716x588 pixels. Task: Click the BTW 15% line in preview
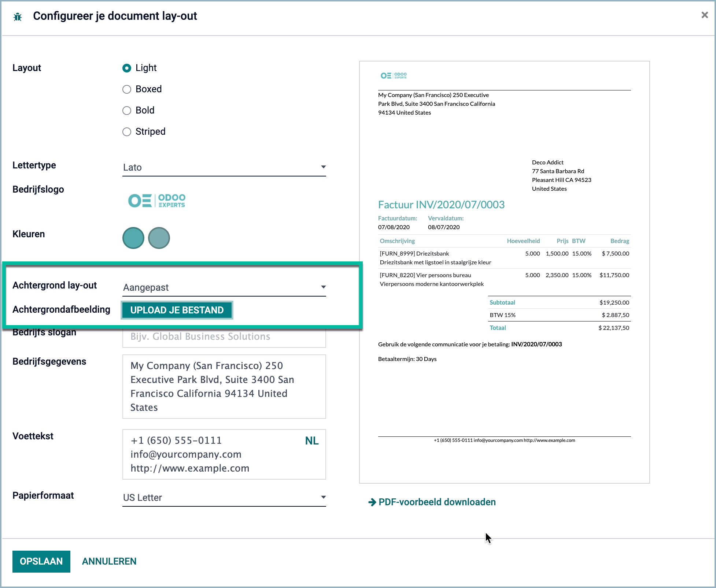(560, 315)
